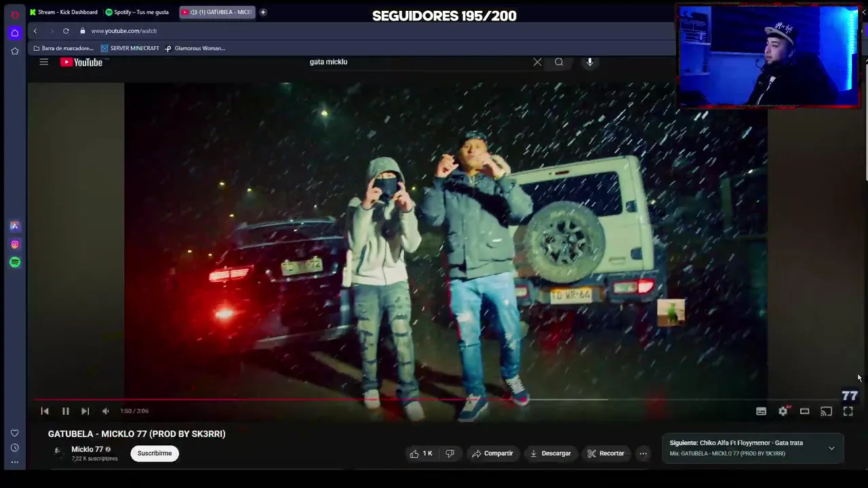The height and width of the screenshot is (488, 868).
Task: Dislike the video with thumbs down
Action: (x=450, y=453)
